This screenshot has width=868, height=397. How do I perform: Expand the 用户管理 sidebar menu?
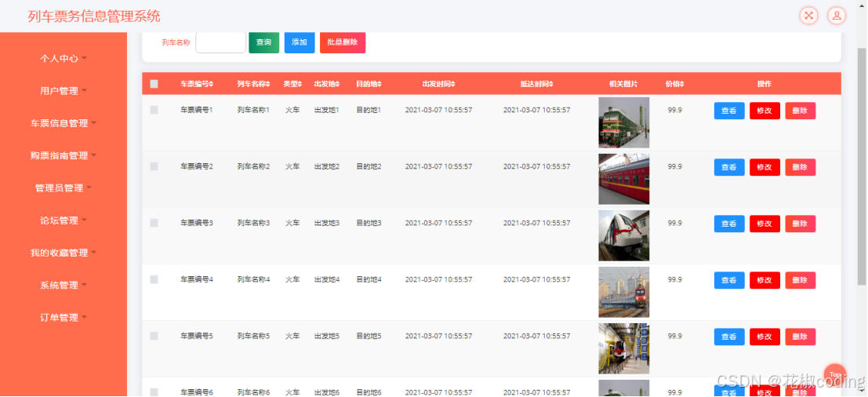(x=64, y=91)
